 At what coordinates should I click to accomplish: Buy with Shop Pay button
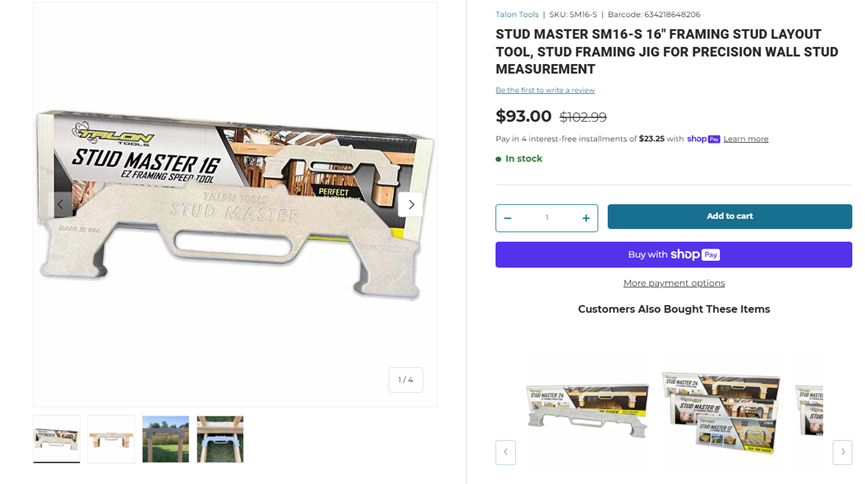tap(674, 254)
